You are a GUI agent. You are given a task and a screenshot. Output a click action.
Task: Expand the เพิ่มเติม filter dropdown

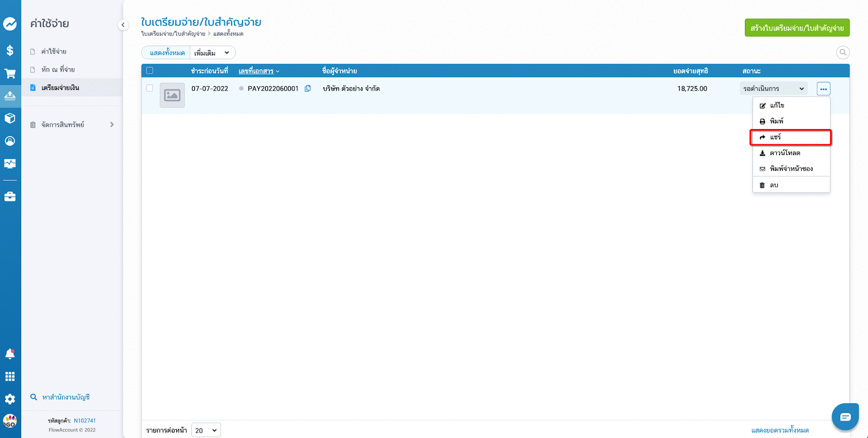[213, 53]
